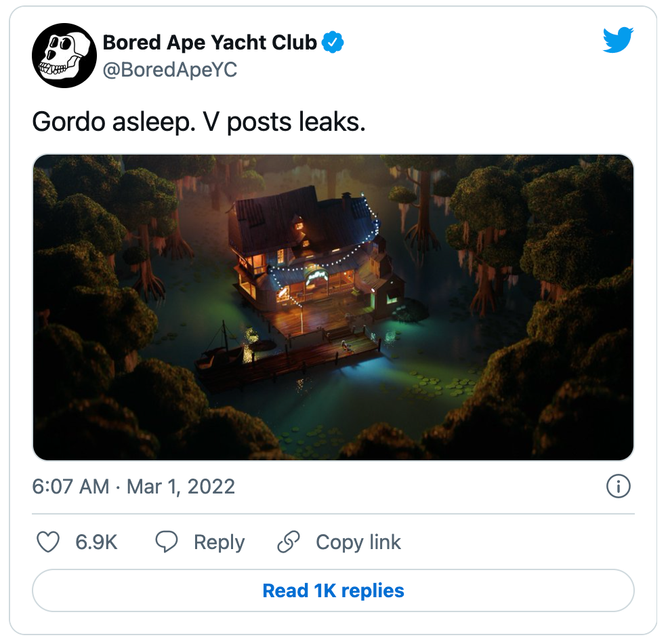Open the Bored Ape Yacht Club account name
Image resolution: width=668 pixels, height=644 pixels.
click(x=209, y=43)
